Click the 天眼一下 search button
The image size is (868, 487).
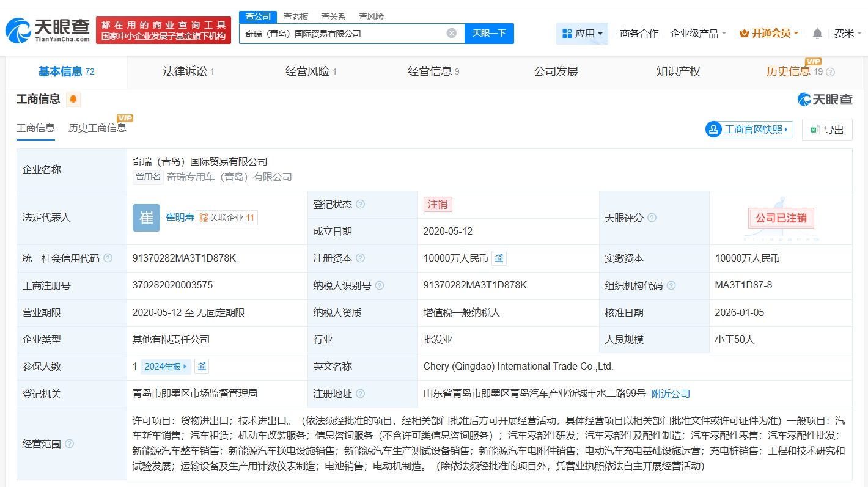[x=489, y=33]
